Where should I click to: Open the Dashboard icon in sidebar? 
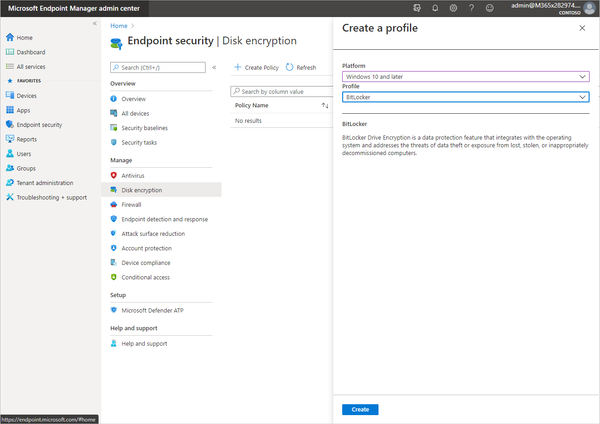click(x=10, y=52)
